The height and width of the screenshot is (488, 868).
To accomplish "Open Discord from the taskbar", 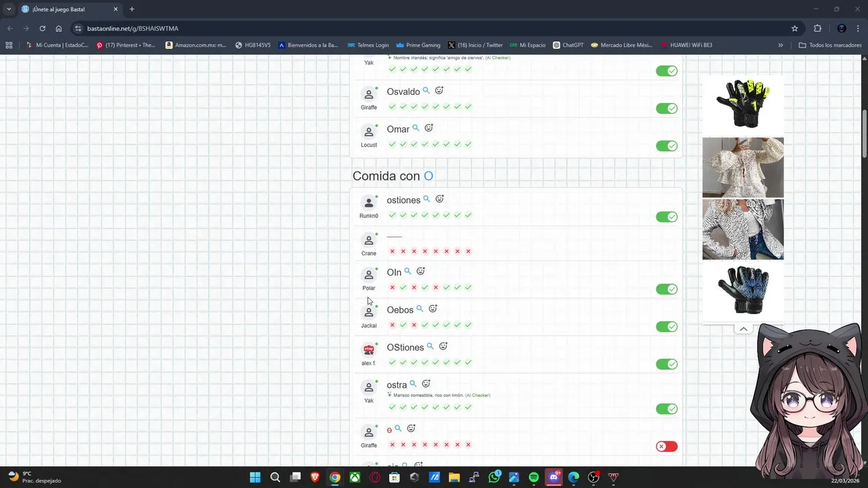I will (x=554, y=477).
